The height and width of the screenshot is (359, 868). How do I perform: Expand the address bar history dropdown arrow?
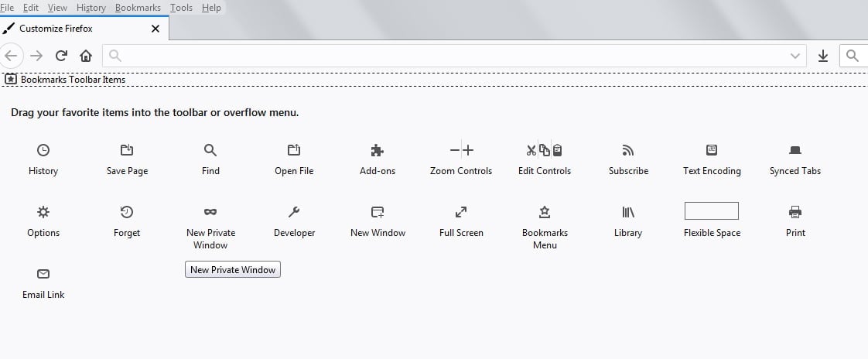[x=795, y=56]
